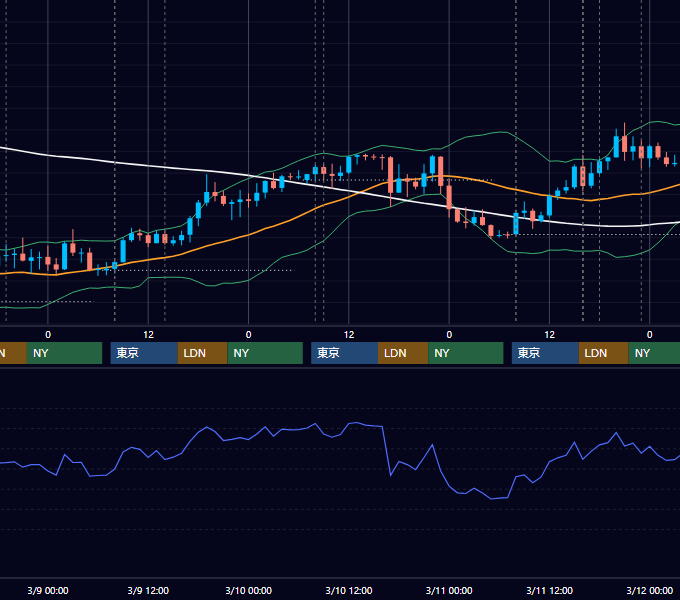Screen dimensions: 680x600
Task: Select the blue oscillator line in lower pane
Action: (386, 451)
